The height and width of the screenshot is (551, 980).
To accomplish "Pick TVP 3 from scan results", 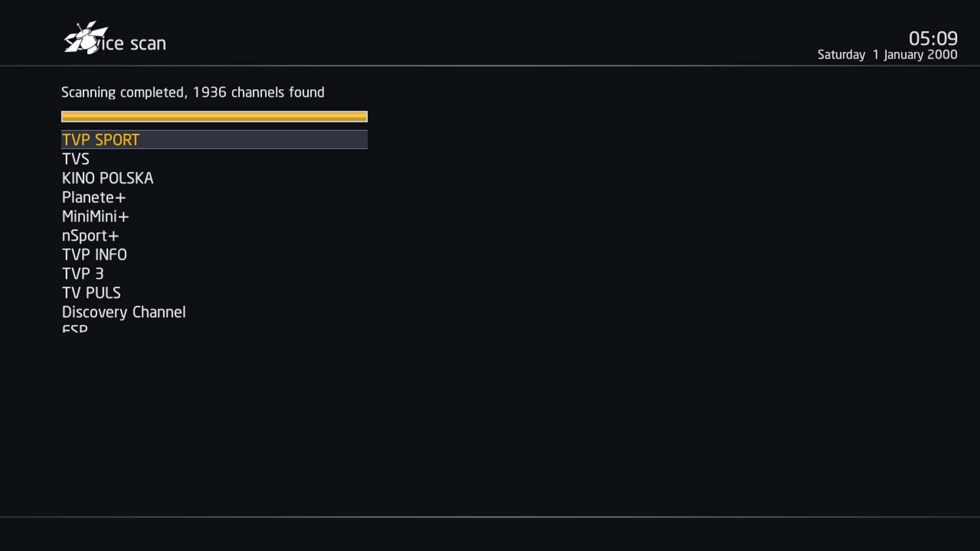I will 83,274.
